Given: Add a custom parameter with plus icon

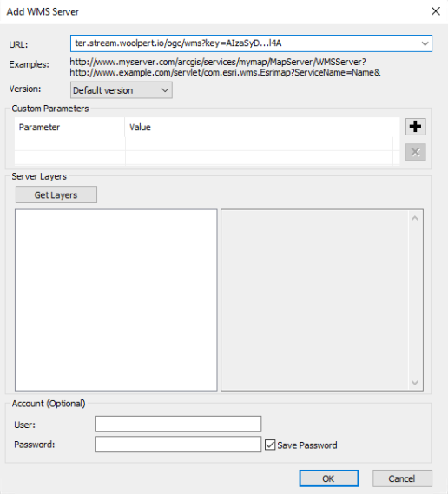Looking at the screenshot, I should tap(415, 127).
